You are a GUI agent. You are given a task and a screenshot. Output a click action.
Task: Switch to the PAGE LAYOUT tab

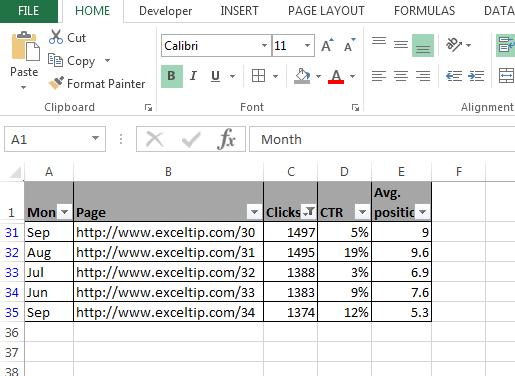pos(326,11)
